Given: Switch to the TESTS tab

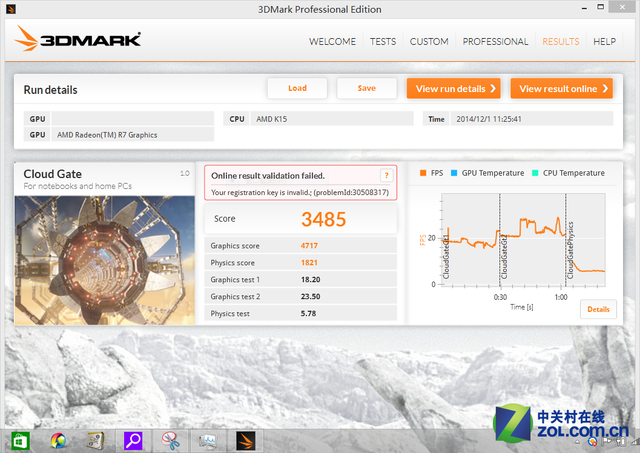Looking at the screenshot, I should point(383,42).
